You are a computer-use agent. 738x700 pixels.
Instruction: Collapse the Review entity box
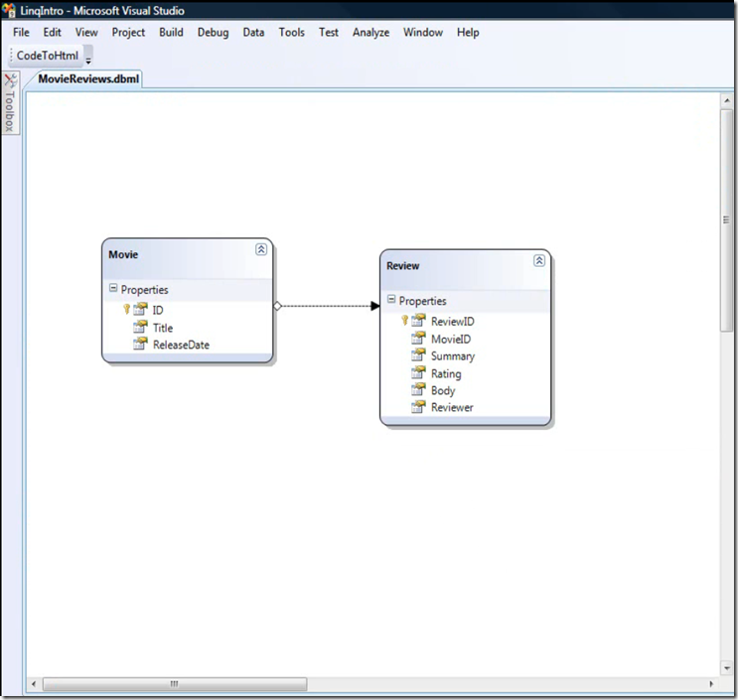pos(539,260)
